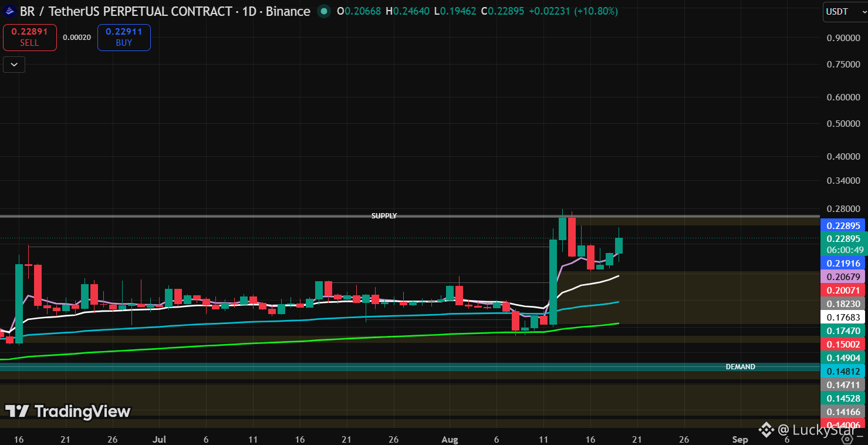Click the Low value 0.19462
This screenshot has width=868, height=445.
(460, 11)
